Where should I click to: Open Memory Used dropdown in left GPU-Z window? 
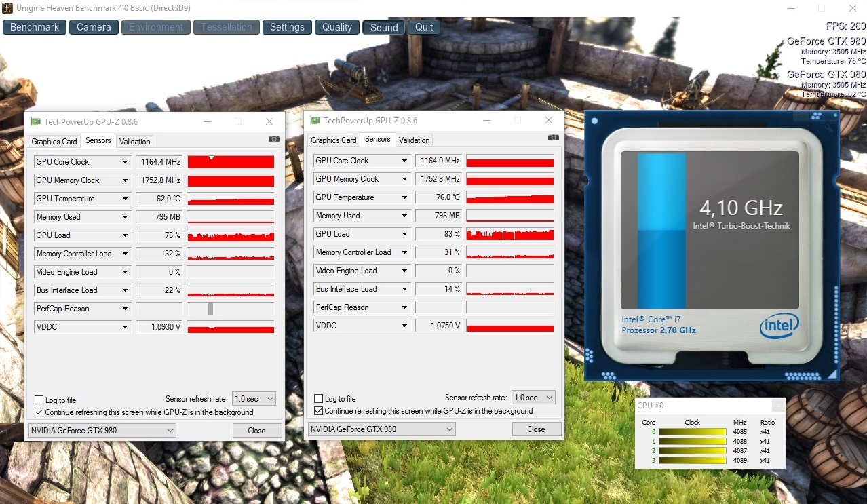coord(126,217)
